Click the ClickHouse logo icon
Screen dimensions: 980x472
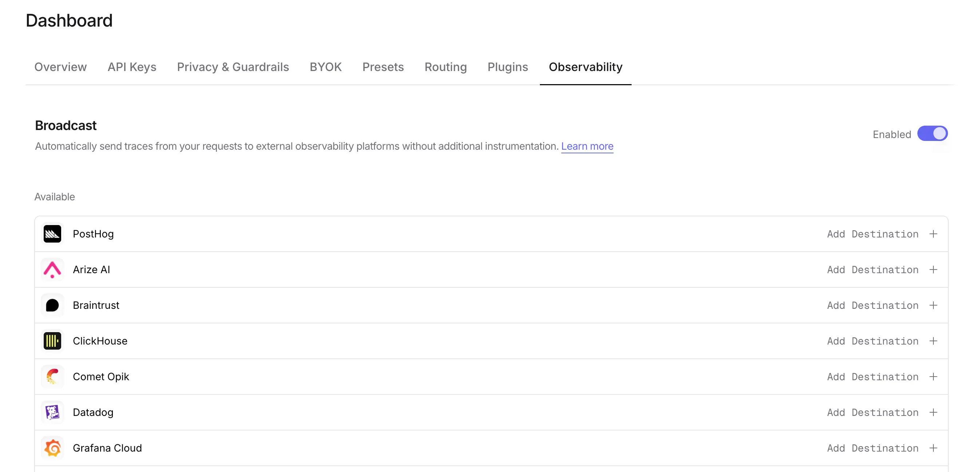click(x=52, y=341)
